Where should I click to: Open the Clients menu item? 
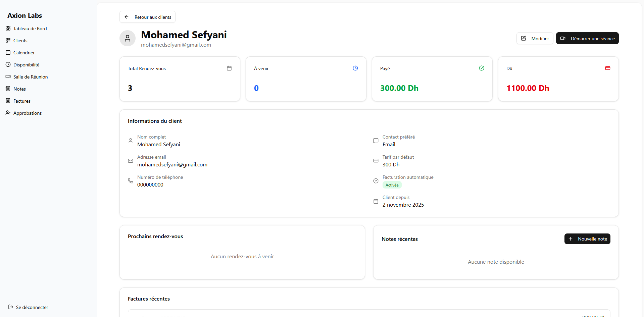click(20, 40)
